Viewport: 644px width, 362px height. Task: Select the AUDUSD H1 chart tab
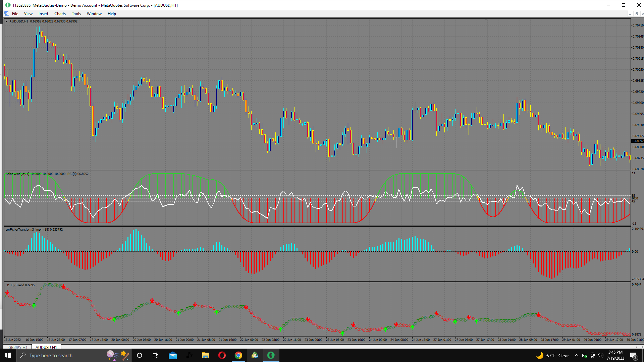click(x=46, y=347)
